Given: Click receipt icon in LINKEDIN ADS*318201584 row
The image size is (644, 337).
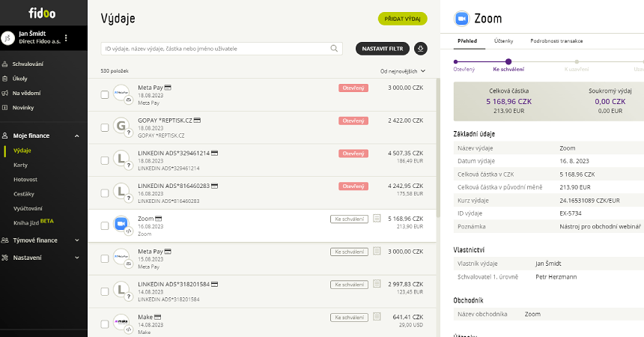Looking at the screenshot, I should click(377, 284).
